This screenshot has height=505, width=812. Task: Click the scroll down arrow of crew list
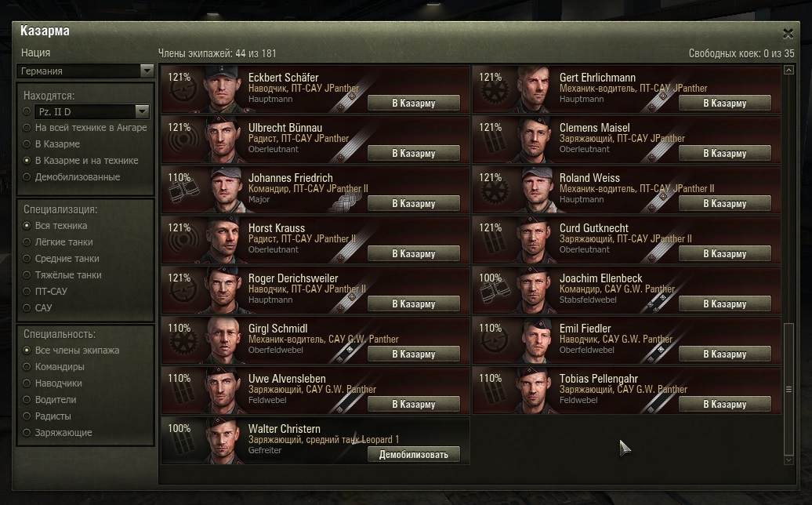(x=788, y=460)
